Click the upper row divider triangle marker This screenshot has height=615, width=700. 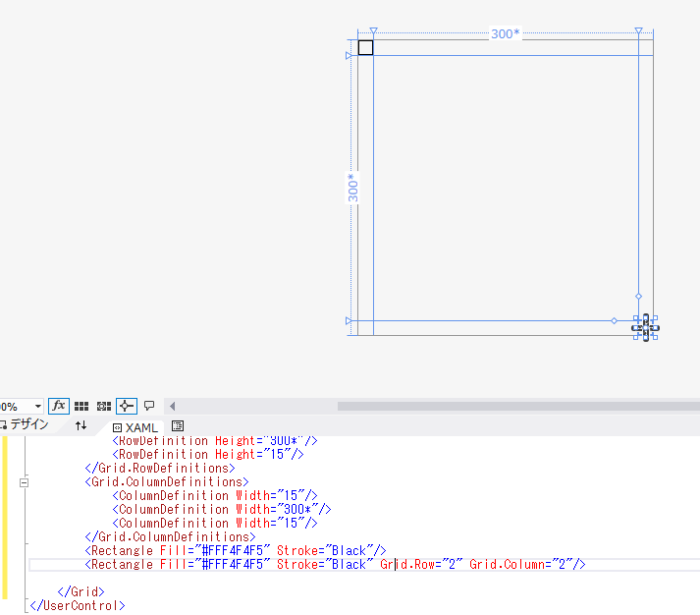[349, 56]
